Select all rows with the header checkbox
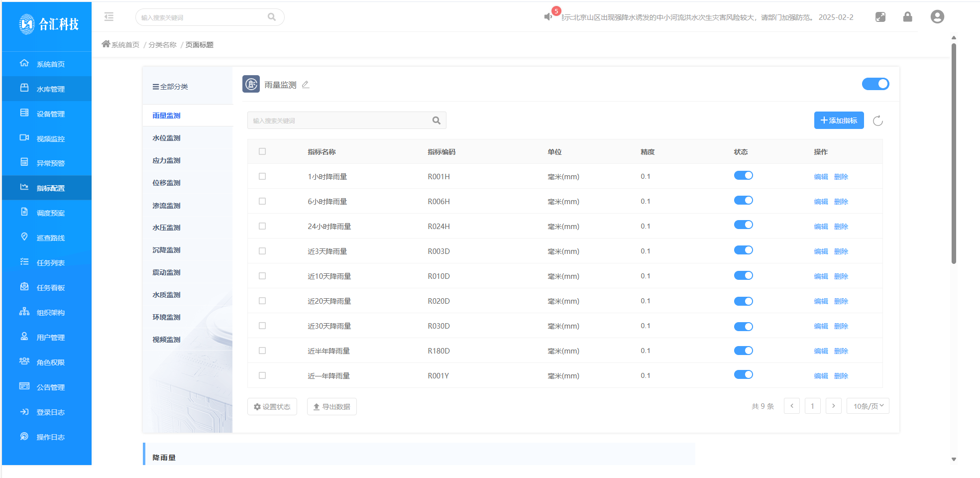 [262, 151]
